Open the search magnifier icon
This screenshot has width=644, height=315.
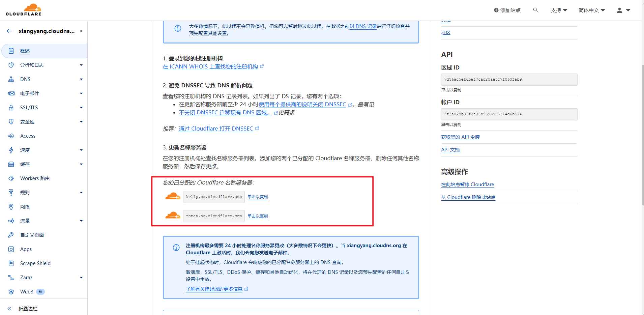click(x=535, y=10)
